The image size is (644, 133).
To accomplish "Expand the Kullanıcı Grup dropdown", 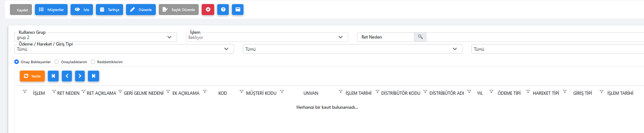I will click(x=96, y=37).
